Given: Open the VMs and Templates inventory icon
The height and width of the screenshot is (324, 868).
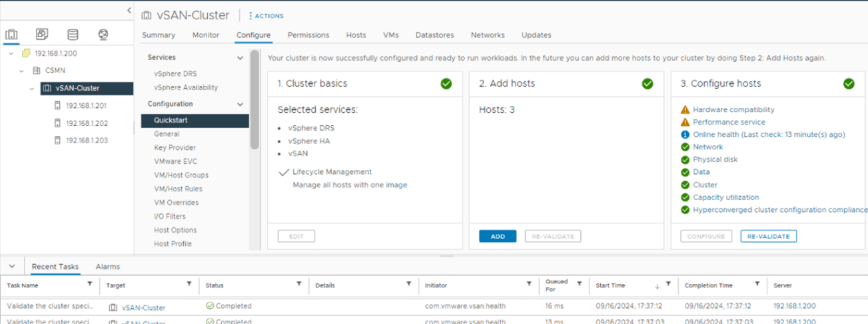Looking at the screenshot, I should [42, 34].
